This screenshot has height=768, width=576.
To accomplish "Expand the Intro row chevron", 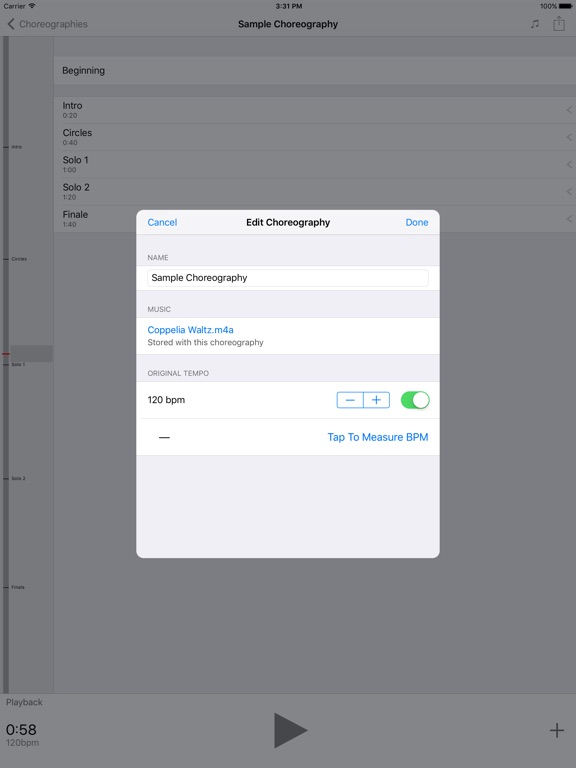I will [x=569, y=110].
